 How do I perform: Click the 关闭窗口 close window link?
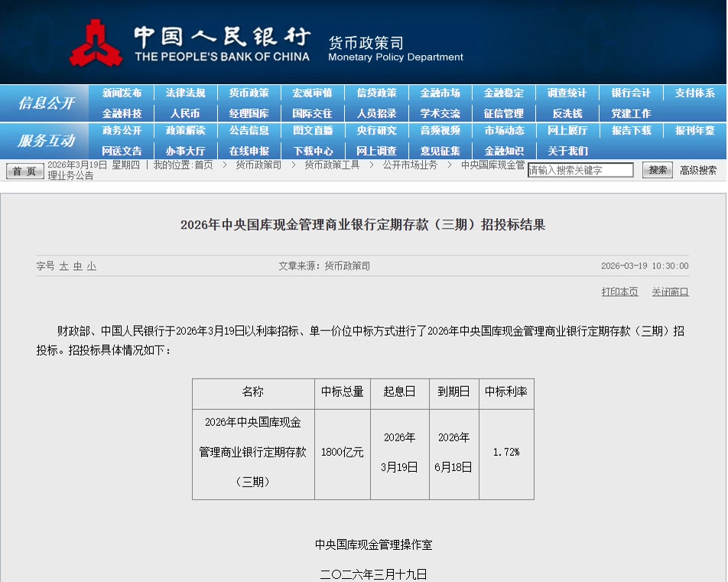click(x=670, y=292)
